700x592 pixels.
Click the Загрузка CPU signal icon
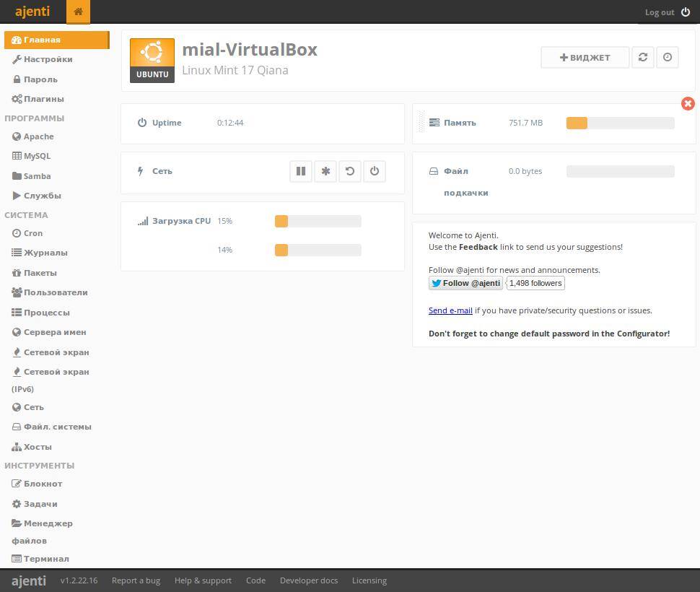pyautogui.click(x=143, y=221)
